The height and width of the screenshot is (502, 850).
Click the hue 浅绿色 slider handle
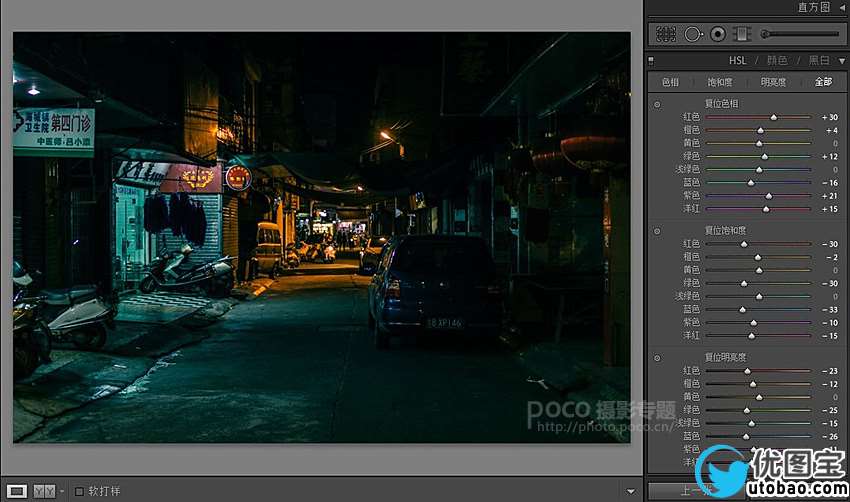(x=759, y=170)
